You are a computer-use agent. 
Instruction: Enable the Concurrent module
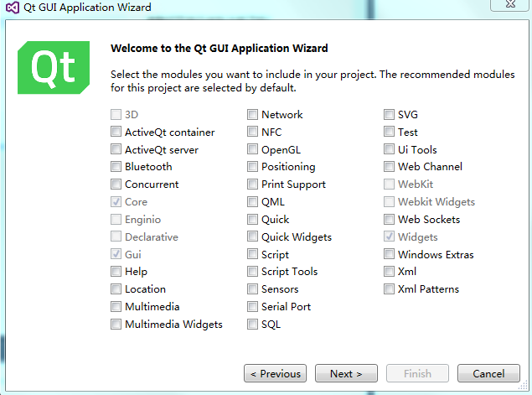click(x=116, y=185)
